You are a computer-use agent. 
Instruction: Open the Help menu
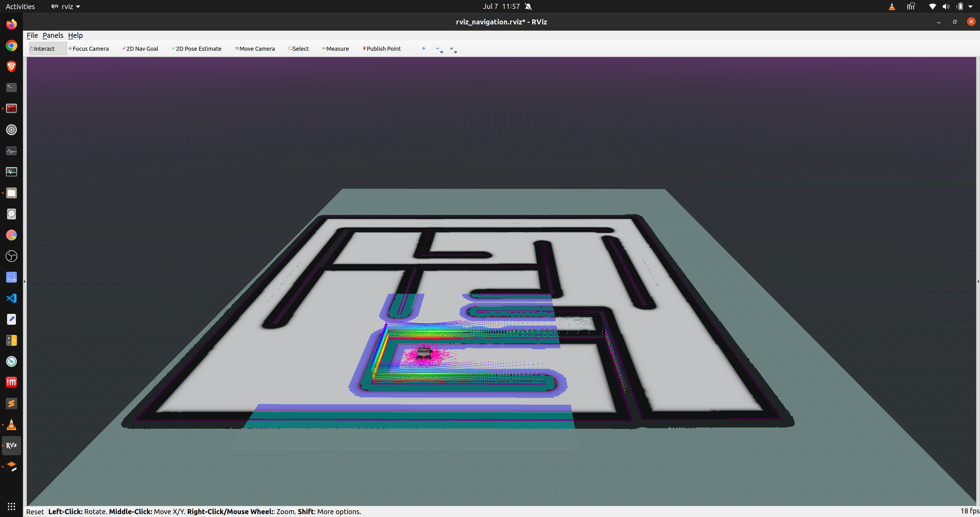[x=75, y=35]
